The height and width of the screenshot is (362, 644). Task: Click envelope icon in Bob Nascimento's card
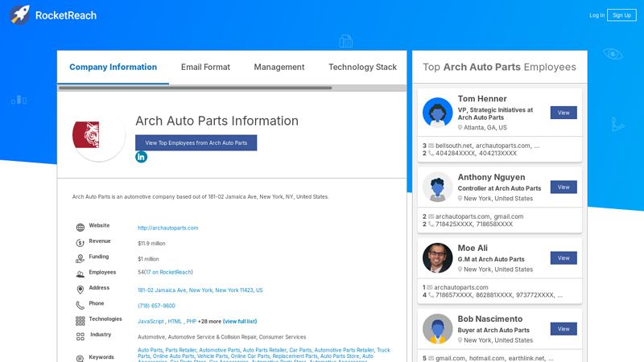click(x=431, y=358)
